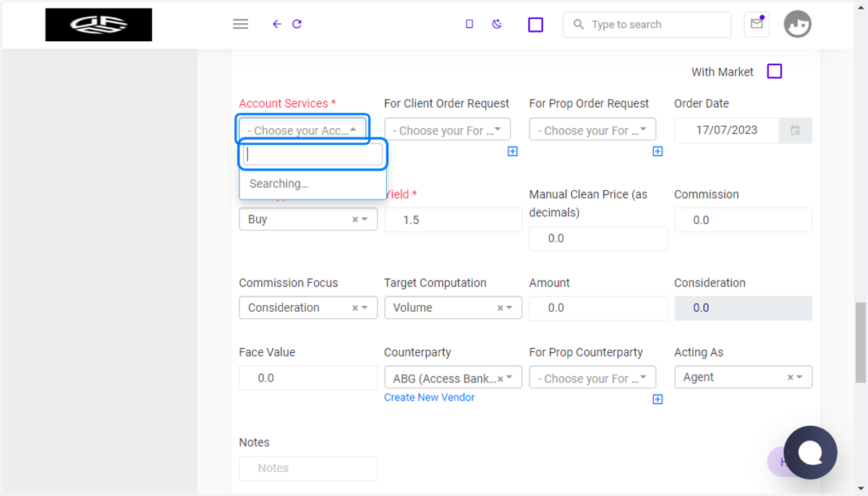Click the plus icon under For Prop Counterparty

click(658, 399)
